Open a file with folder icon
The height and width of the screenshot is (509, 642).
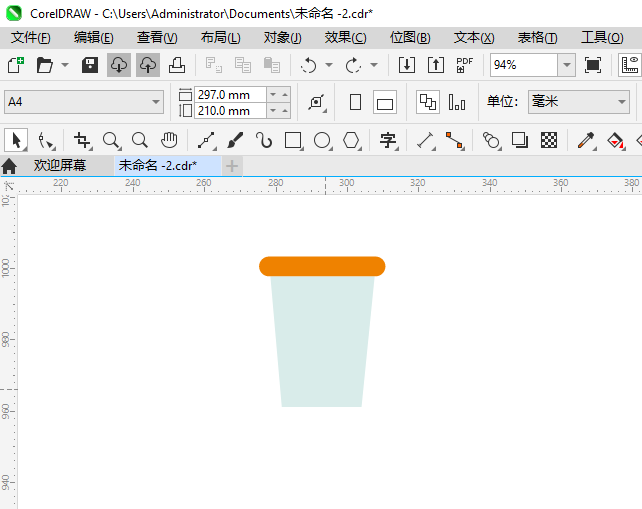[x=45, y=65]
